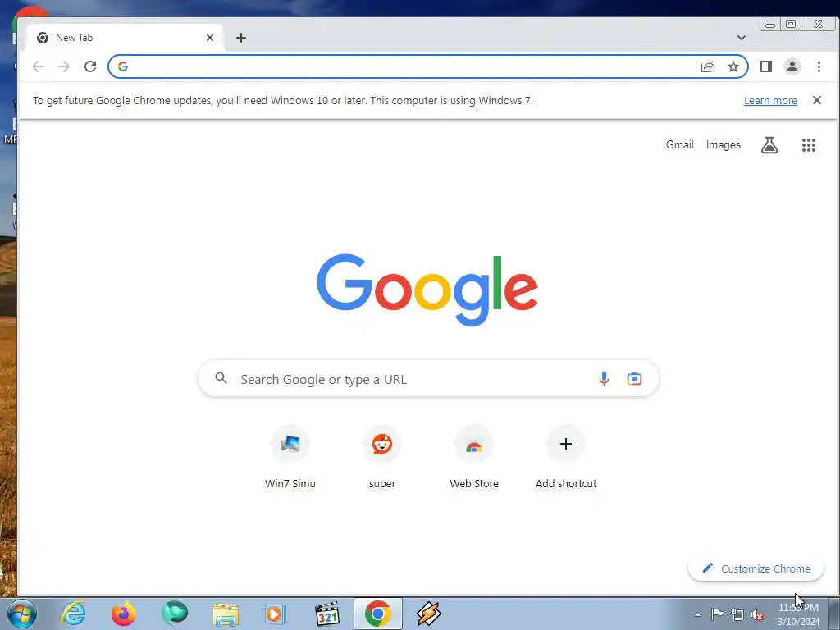Start voice search with the microphone icon

coord(604,378)
